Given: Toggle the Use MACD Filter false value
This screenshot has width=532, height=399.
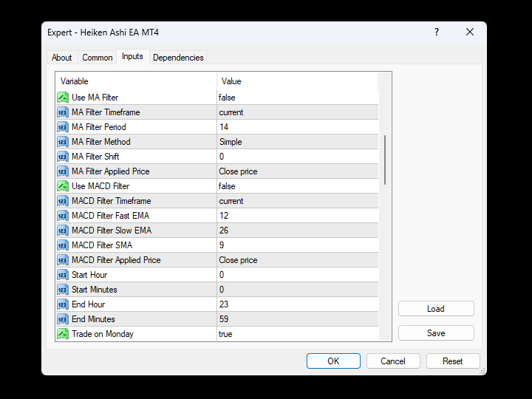Looking at the screenshot, I should pyautogui.click(x=296, y=186).
